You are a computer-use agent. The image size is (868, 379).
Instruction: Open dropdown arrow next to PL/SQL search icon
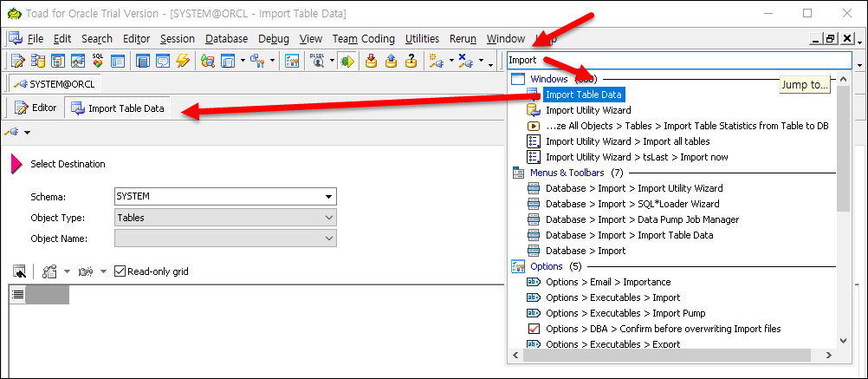332,61
